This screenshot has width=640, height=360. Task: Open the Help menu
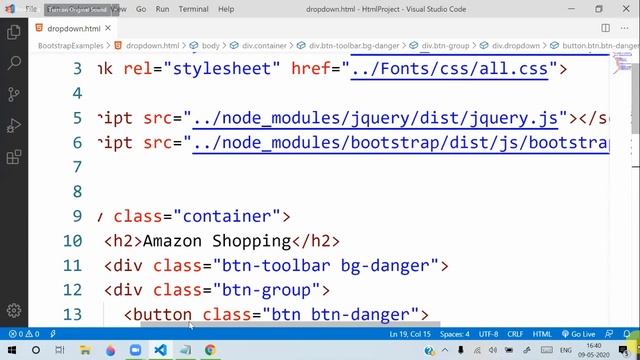click(x=226, y=9)
